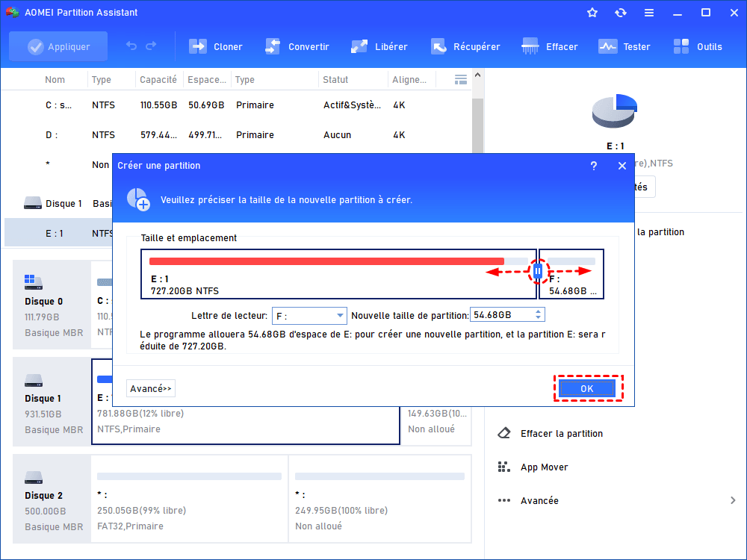Expand the Avancée side panel entry

tap(617, 500)
